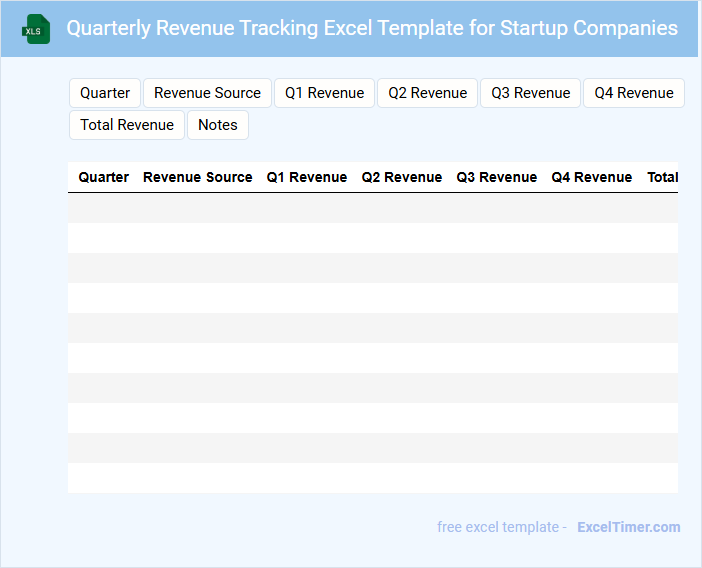The image size is (702, 568).
Task: Click the Q1 Revenue tag button
Action: [324, 93]
